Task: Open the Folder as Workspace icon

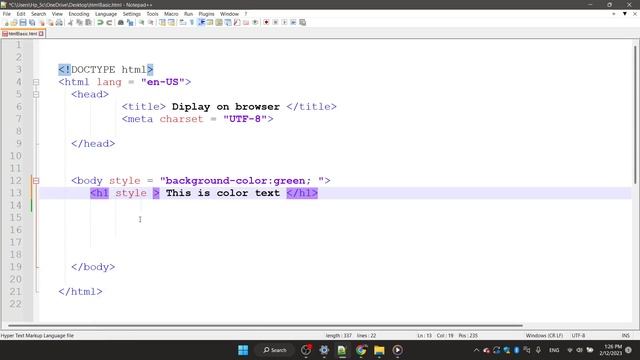Action: 246,22
